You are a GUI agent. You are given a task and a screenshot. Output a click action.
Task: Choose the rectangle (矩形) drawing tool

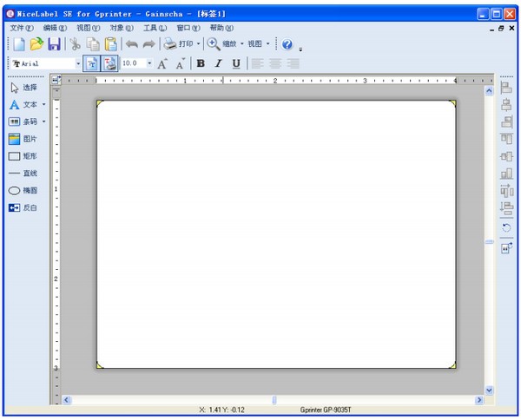(23, 156)
